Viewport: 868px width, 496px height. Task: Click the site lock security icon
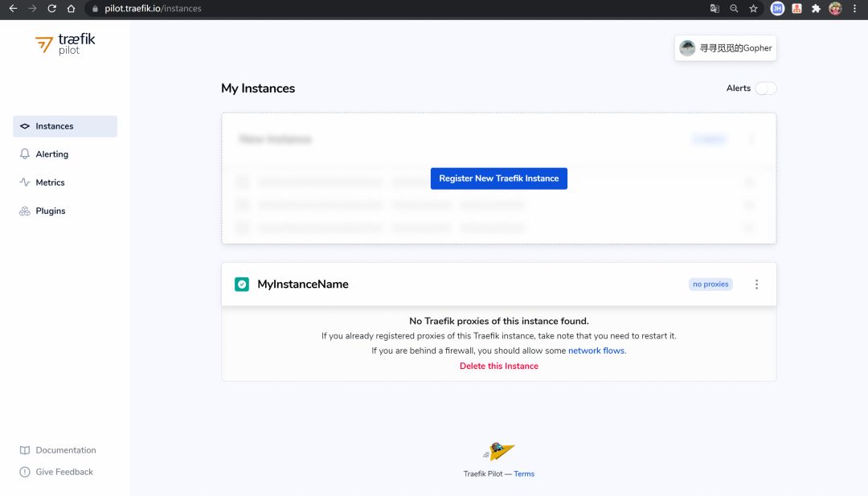[x=95, y=9]
